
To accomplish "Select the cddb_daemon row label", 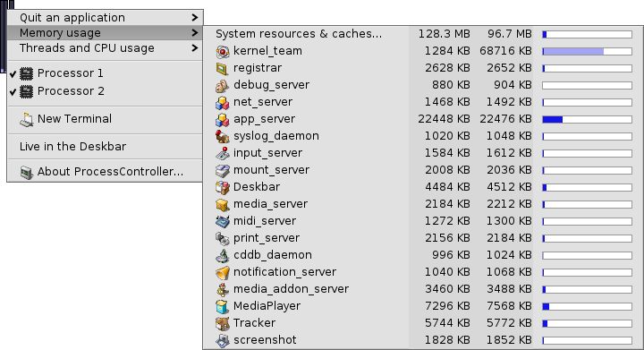I will [272, 255].
